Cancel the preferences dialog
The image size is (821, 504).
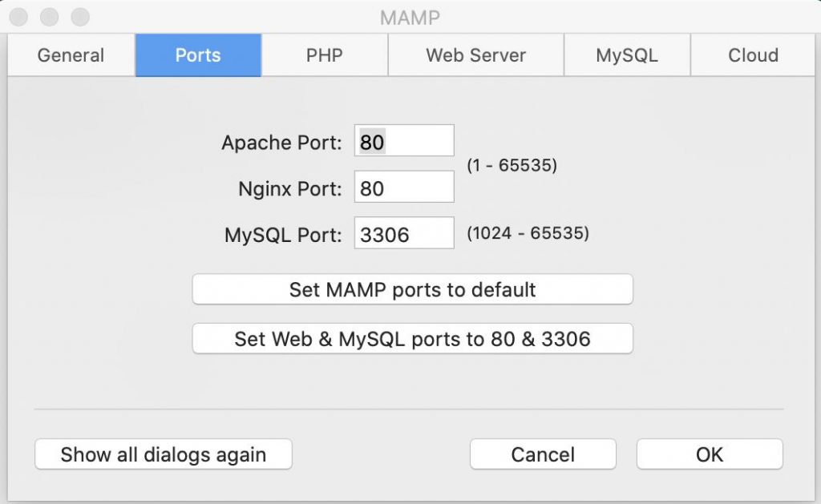pos(543,454)
